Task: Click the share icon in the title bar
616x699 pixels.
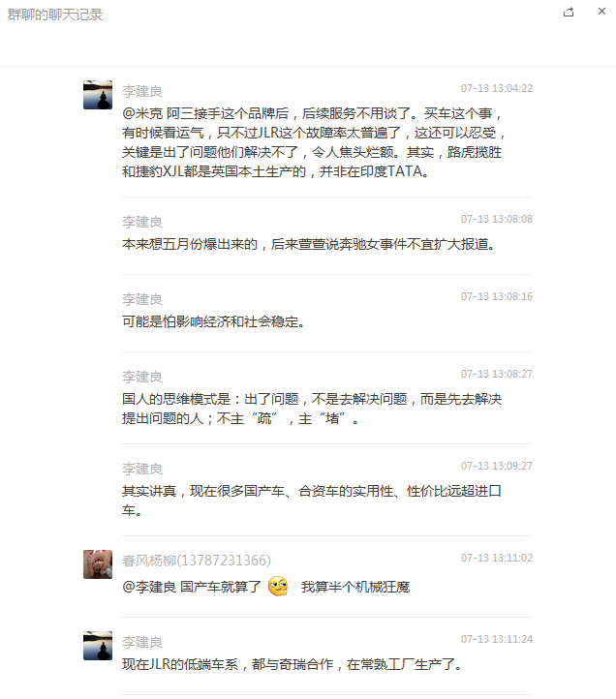Action: coord(569,12)
